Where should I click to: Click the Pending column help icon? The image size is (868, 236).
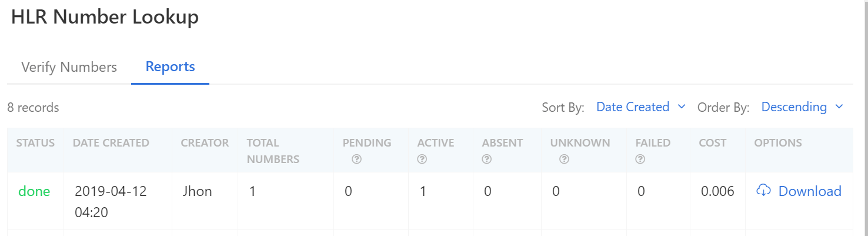356,159
